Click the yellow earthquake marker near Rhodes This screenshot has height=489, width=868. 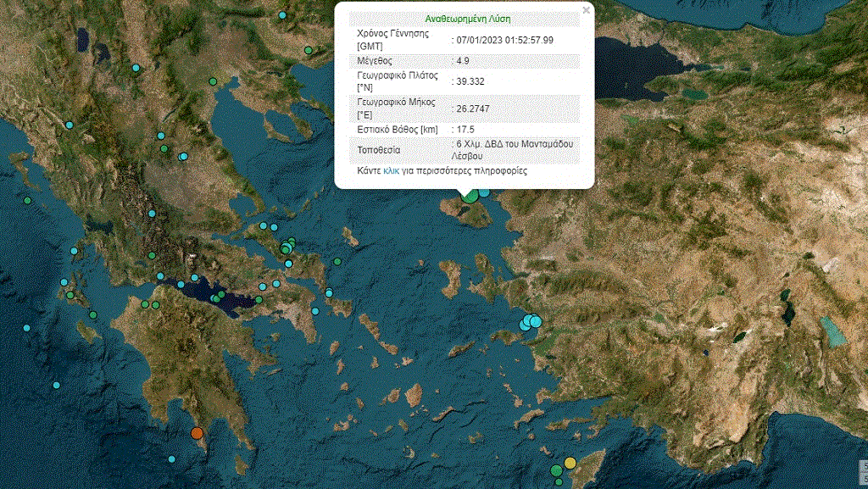(x=570, y=463)
